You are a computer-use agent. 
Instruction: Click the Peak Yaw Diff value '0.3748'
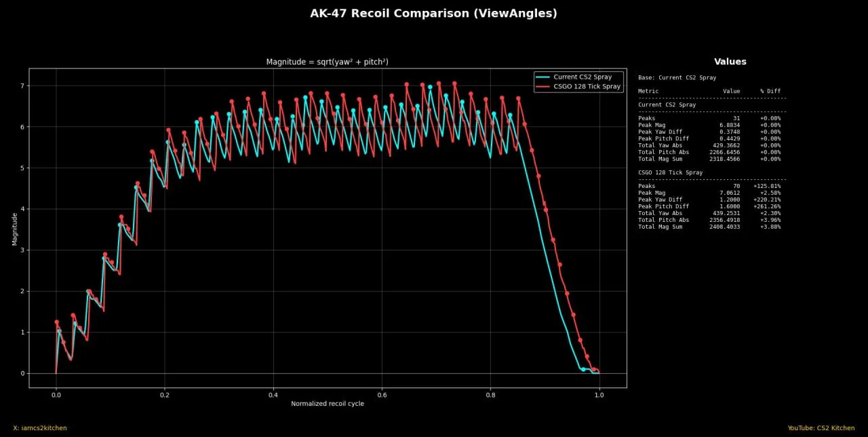[x=730, y=132]
